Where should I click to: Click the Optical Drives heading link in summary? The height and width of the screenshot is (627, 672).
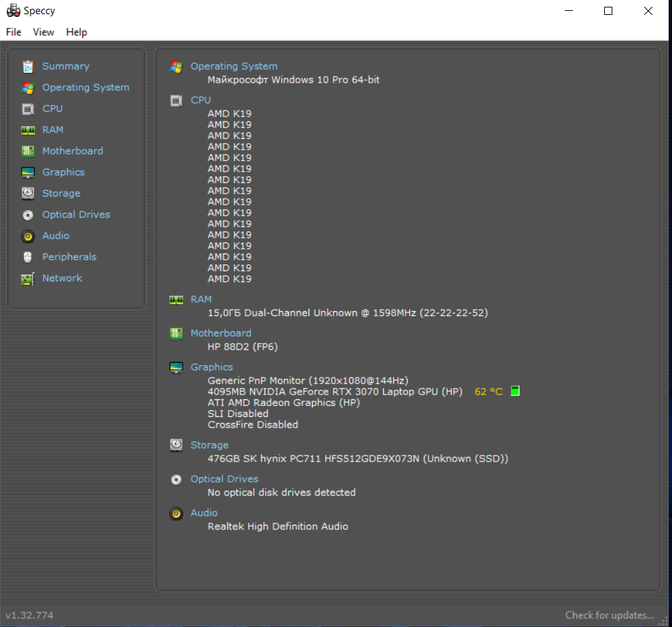(x=224, y=479)
